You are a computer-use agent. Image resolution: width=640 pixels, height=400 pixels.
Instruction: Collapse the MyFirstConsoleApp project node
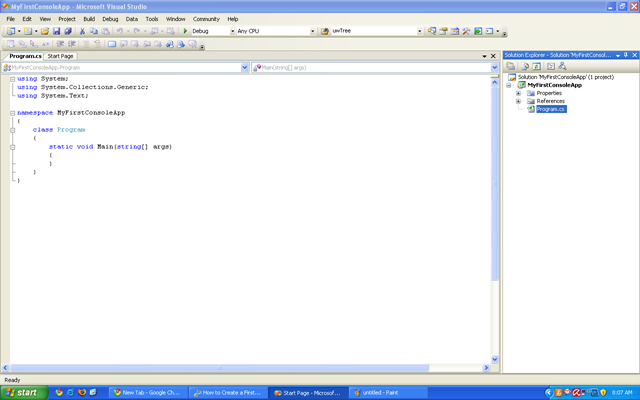(509, 85)
